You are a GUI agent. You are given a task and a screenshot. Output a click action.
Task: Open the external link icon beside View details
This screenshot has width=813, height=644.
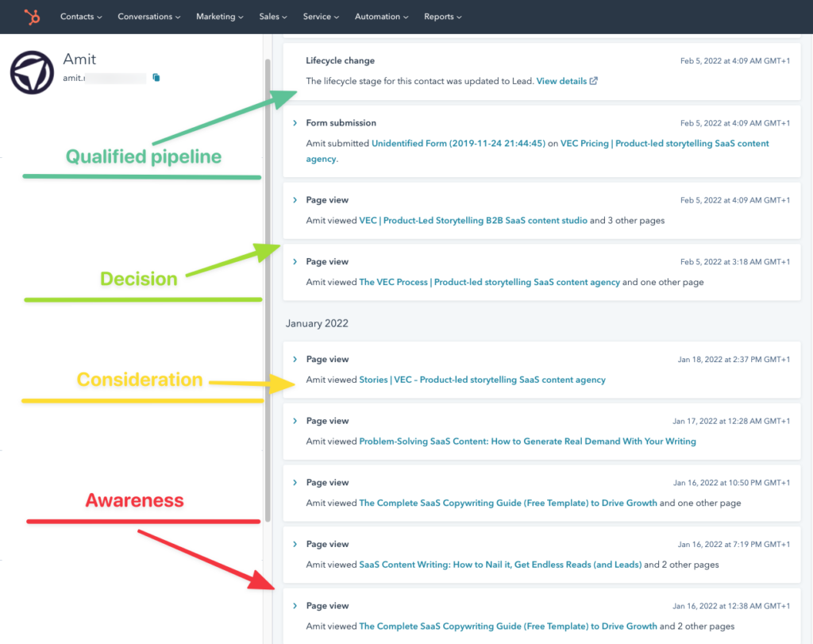click(x=594, y=81)
